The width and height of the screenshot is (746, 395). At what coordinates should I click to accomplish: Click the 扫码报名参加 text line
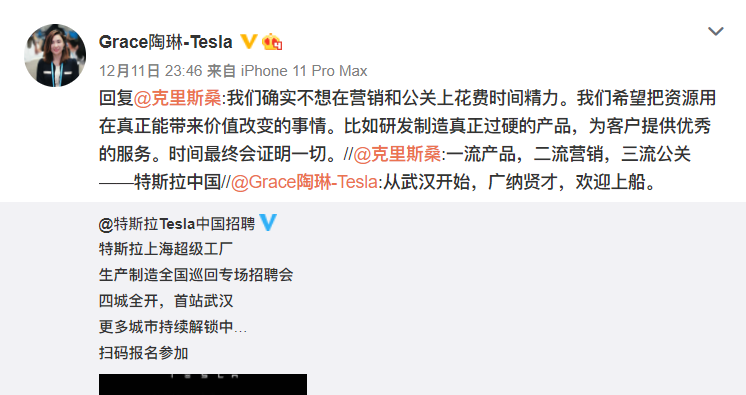tap(144, 353)
